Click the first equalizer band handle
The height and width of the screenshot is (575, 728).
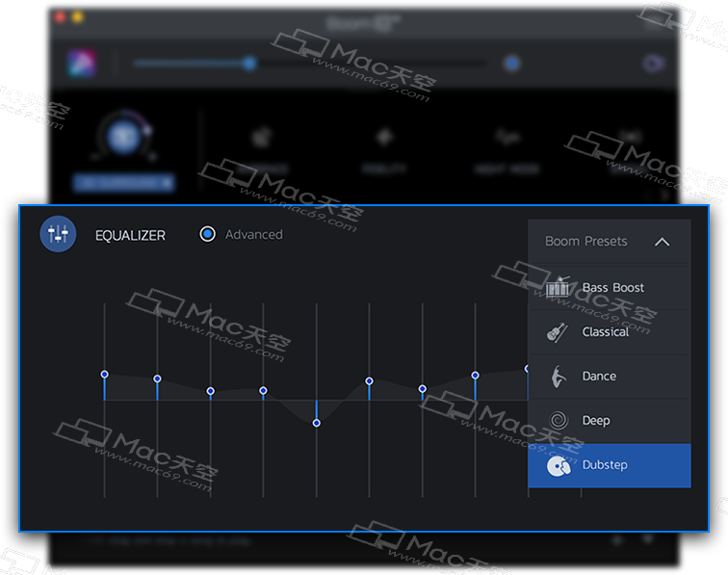(x=104, y=375)
